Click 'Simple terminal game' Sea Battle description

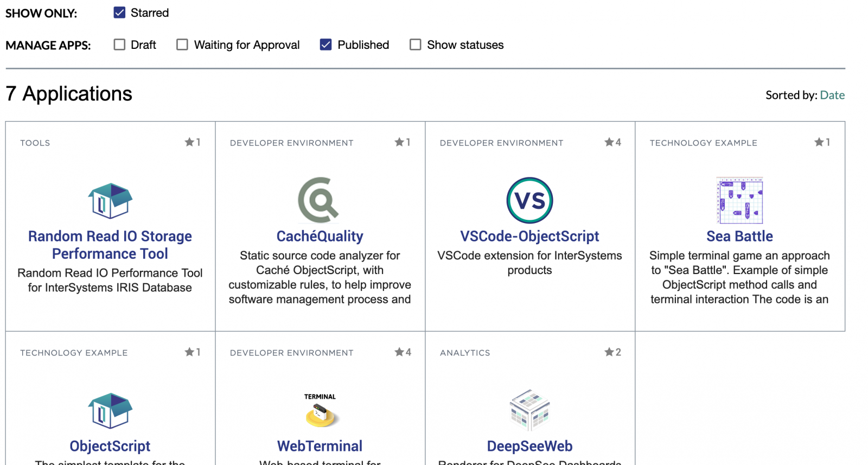(x=739, y=277)
